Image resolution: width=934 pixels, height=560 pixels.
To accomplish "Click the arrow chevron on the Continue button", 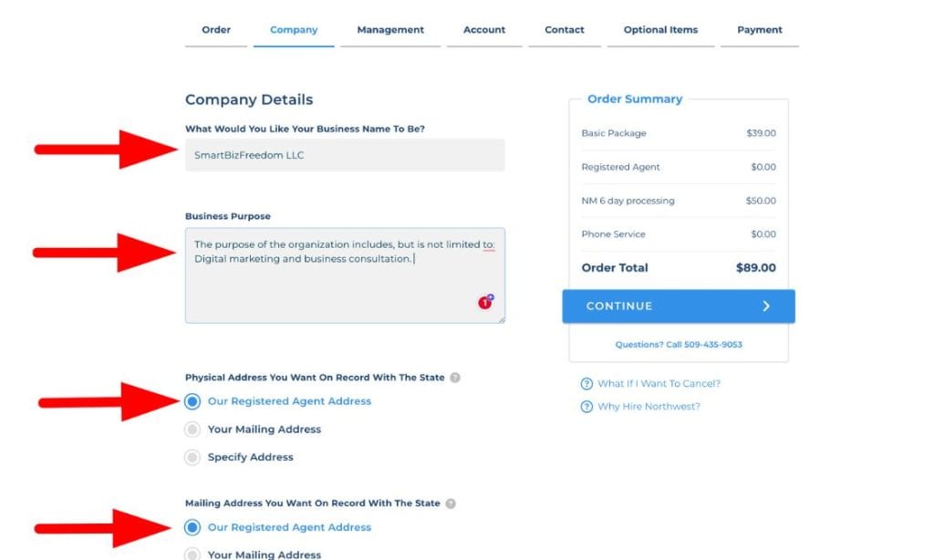I will (766, 306).
